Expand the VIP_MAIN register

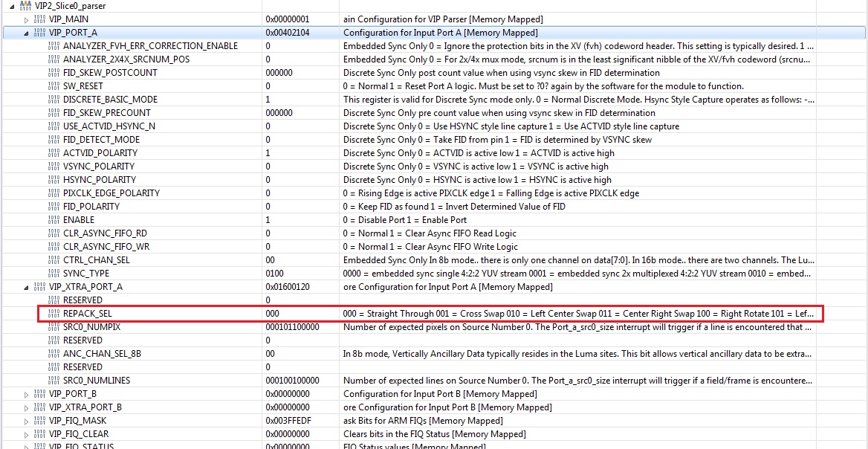pos(26,20)
